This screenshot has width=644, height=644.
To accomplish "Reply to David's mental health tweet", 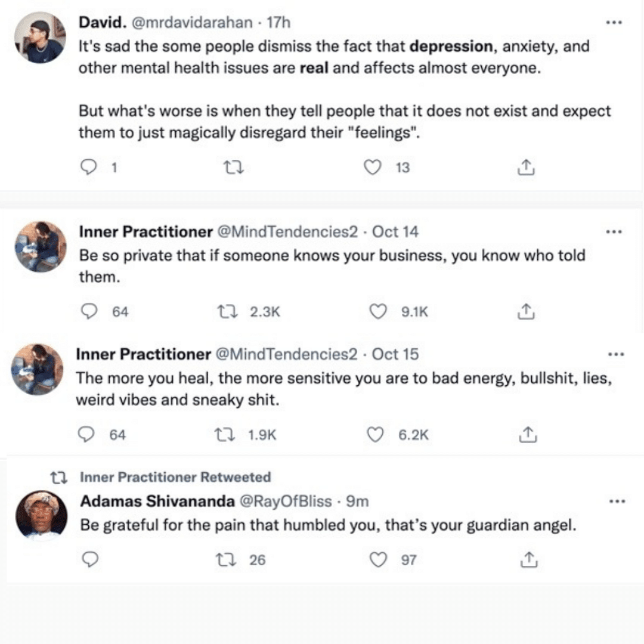I will point(89,168).
